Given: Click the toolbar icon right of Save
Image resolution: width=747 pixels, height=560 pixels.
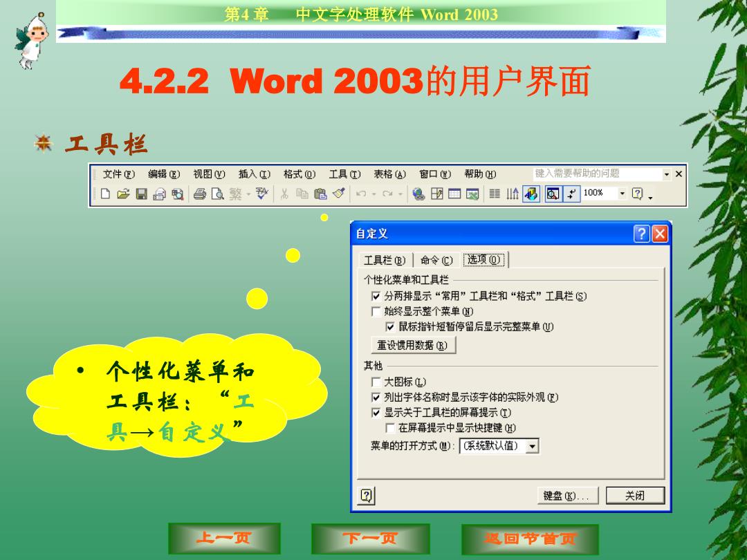Looking at the screenshot, I should pyautogui.click(x=159, y=194).
